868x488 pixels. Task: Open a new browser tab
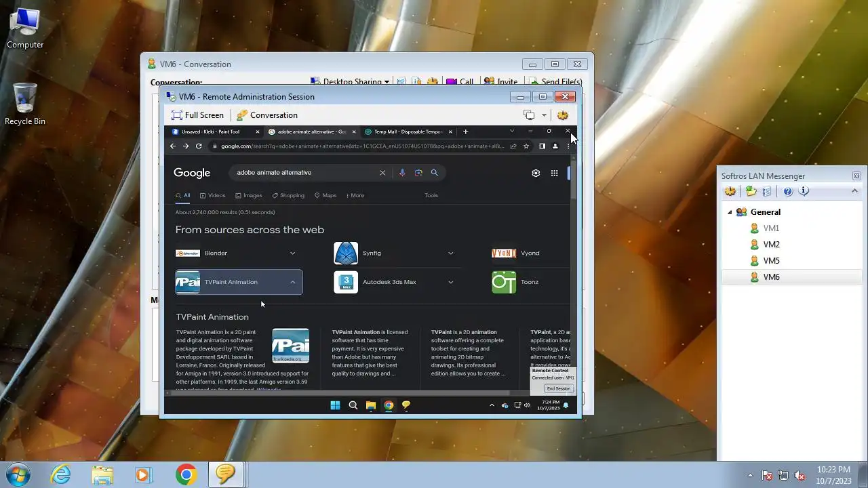pyautogui.click(x=465, y=131)
